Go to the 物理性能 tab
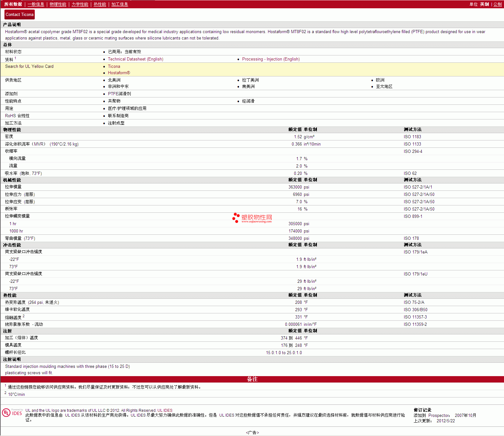The height and width of the screenshot is (436, 504). (58, 4)
